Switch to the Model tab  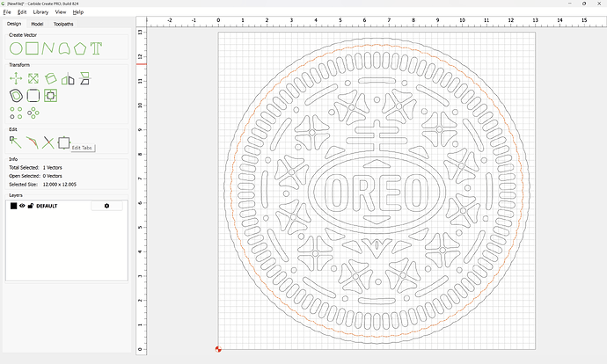(x=37, y=24)
